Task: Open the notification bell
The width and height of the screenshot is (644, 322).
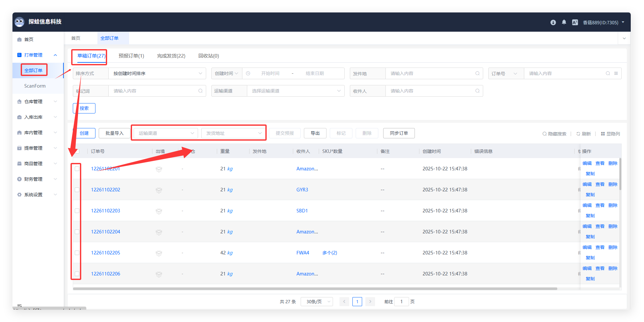Action: pos(564,22)
